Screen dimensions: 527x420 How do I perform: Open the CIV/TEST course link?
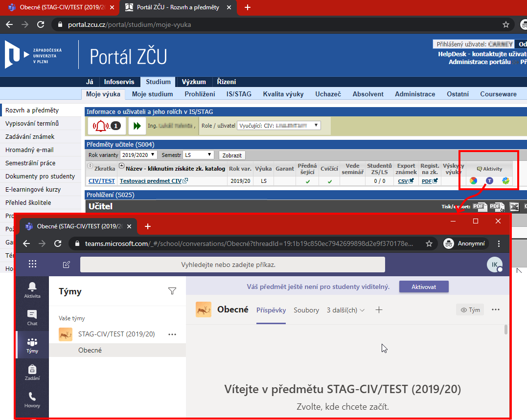click(101, 180)
